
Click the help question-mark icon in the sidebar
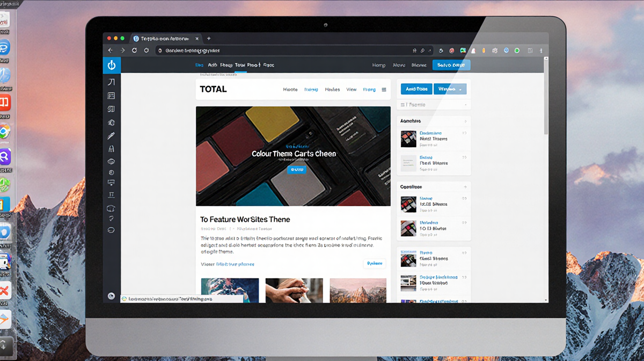(111, 218)
